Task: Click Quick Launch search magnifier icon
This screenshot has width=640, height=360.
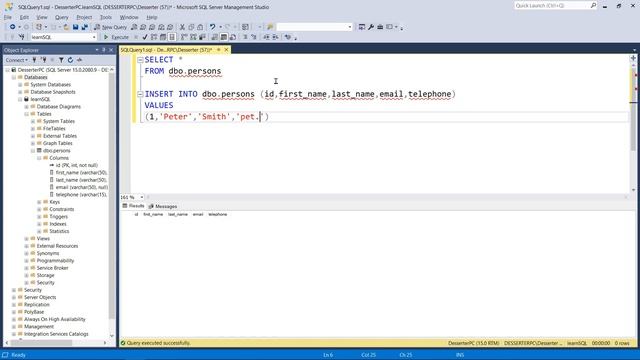Action: [x=593, y=5]
